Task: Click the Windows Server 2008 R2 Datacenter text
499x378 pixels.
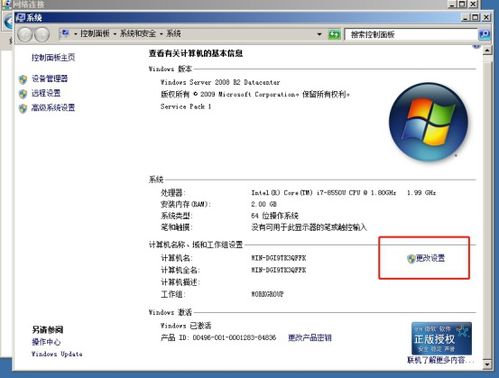Action: [220, 82]
